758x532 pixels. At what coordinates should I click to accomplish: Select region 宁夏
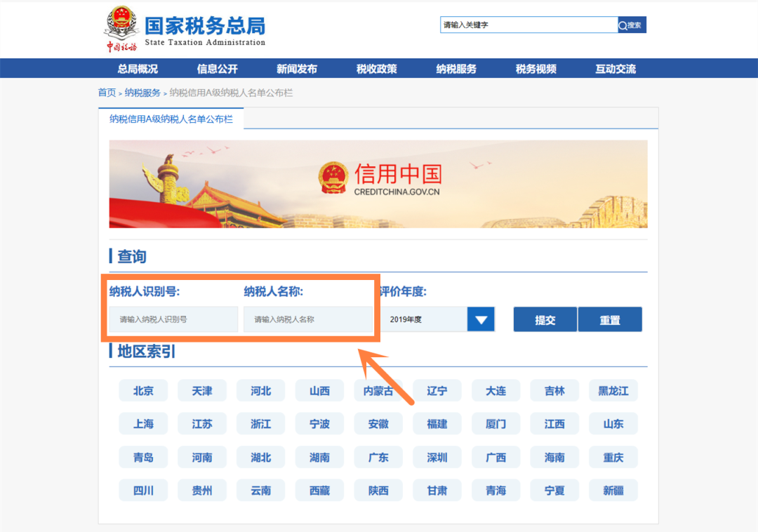(x=554, y=491)
